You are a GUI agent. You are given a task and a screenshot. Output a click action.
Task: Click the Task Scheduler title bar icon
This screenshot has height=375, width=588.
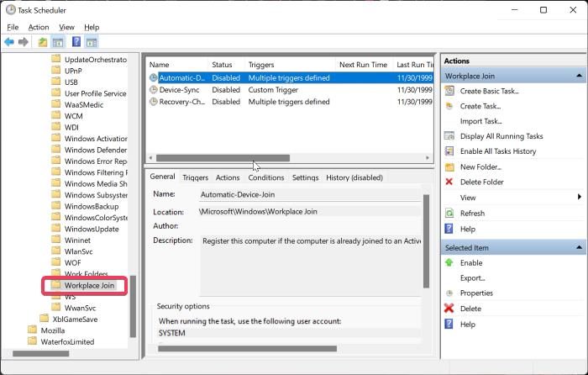click(10, 10)
